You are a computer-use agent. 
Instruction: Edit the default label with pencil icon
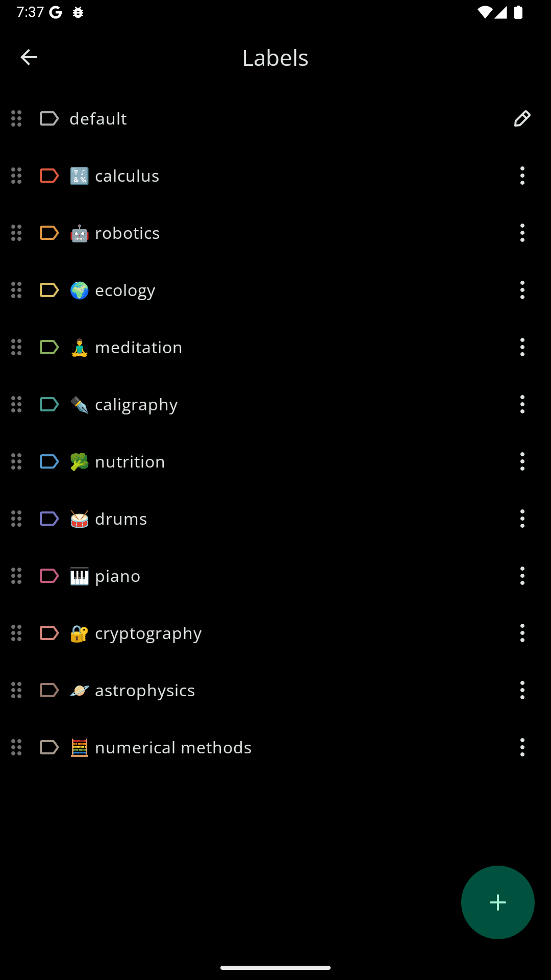tap(522, 118)
